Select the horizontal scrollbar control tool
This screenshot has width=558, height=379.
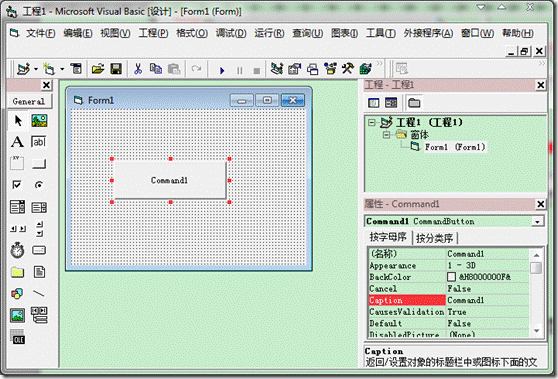[x=17, y=229]
